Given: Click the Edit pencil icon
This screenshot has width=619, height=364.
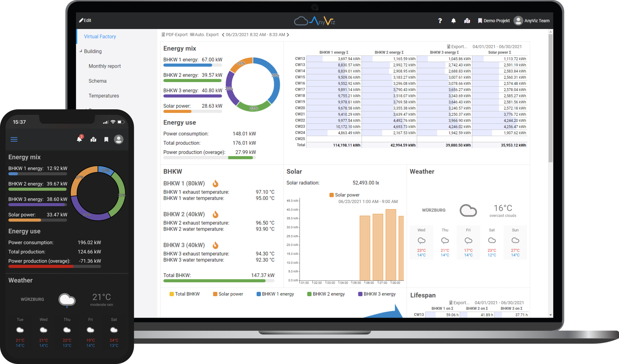Looking at the screenshot, I should pyautogui.click(x=81, y=20).
